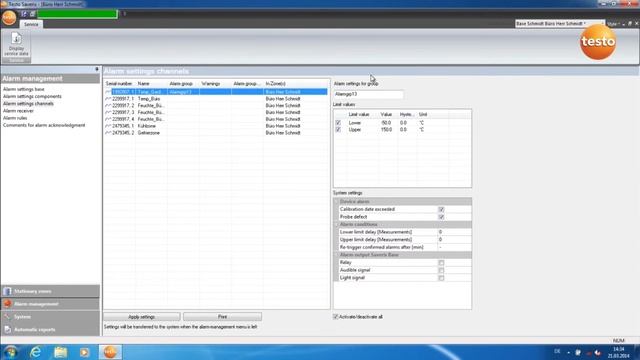Switch to Stationary zones section
This screenshot has width=640, height=360.
50,291
